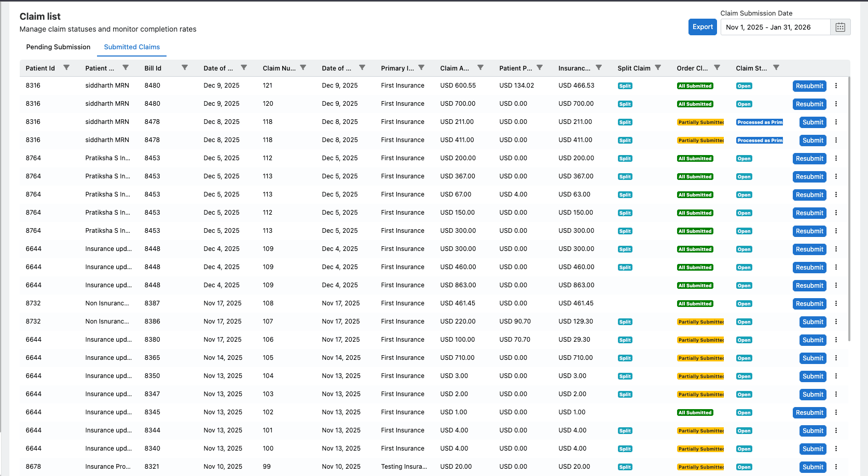Show more options for the USD 461.45 claim
This screenshot has height=476, width=868.
point(836,303)
